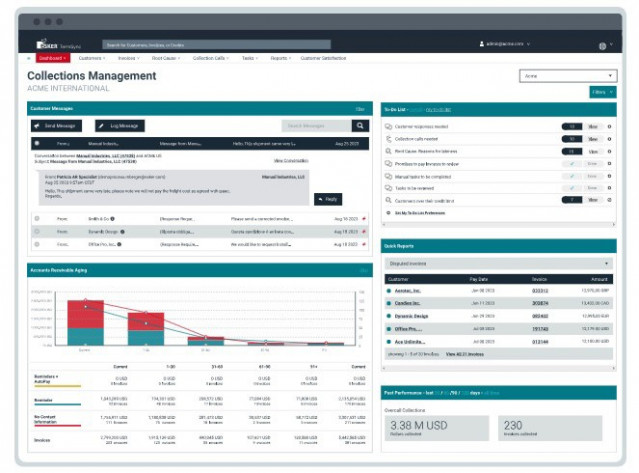
Task: Toggle the checkmark for Promises to pay row
Action: click(572, 164)
